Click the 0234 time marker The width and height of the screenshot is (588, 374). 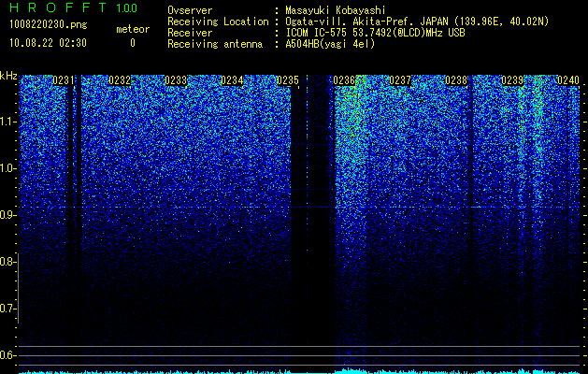tap(232, 80)
